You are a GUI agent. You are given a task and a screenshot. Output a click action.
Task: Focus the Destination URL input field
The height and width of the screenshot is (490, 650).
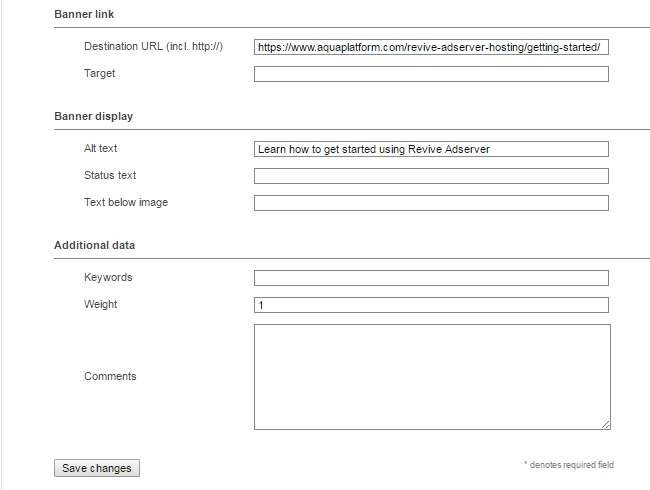point(431,47)
